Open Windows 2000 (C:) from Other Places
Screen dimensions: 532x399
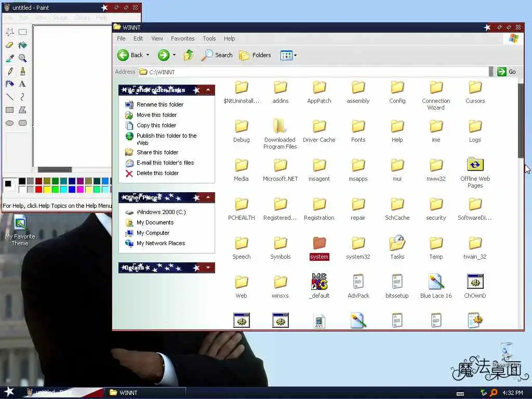(161, 212)
